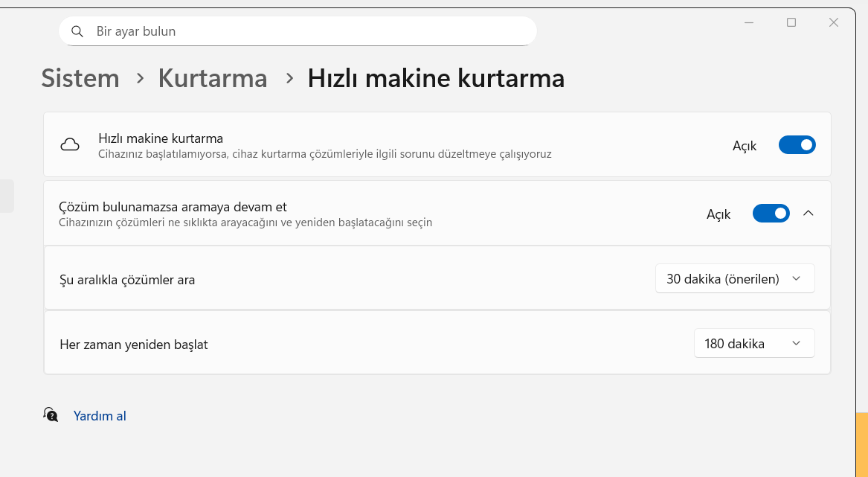Viewport: 868px width, 477px height.
Task: Disable the Çözüm bulunamazsa aramaya devam et toggle
Action: (x=771, y=214)
